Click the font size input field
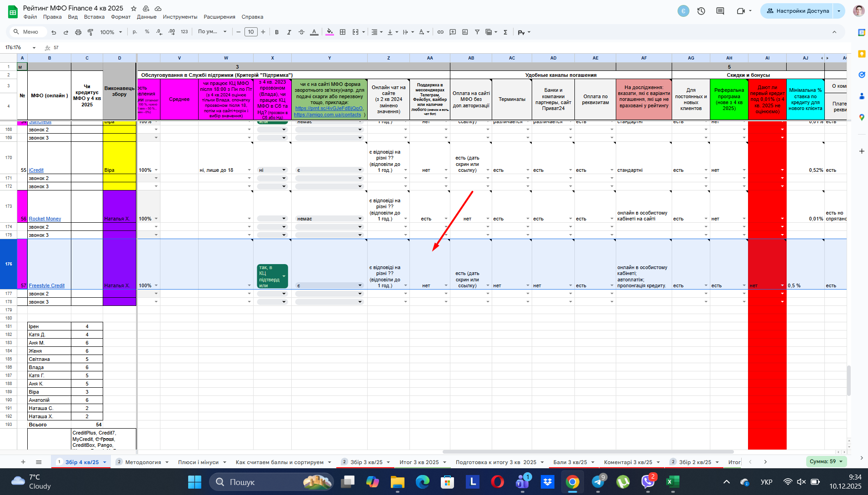The width and height of the screenshot is (868, 495). (x=251, y=32)
